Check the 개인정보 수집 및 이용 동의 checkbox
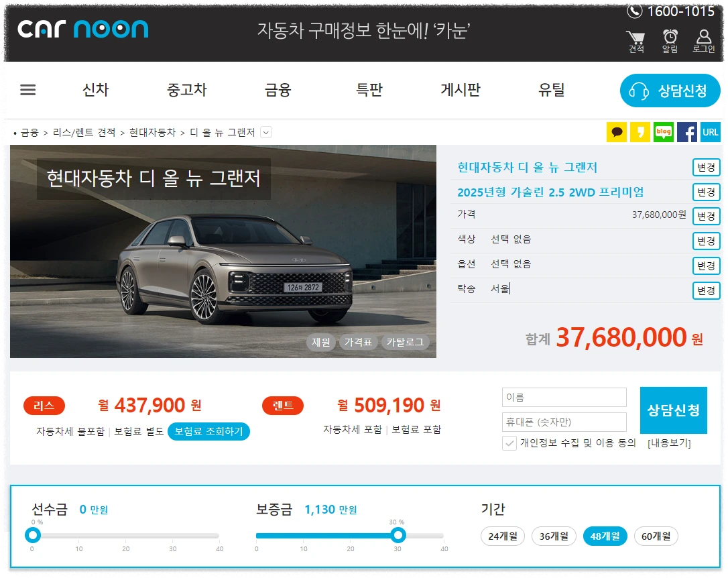728x578 pixels. point(508,444)
